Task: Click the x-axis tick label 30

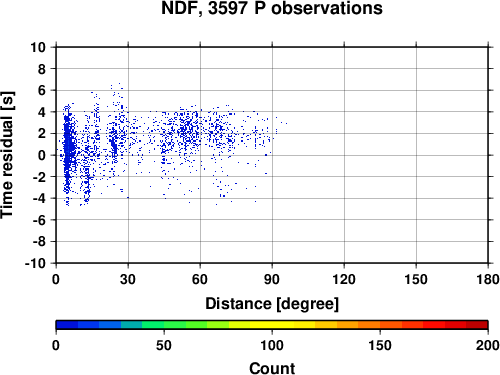Action: [128, 279]
